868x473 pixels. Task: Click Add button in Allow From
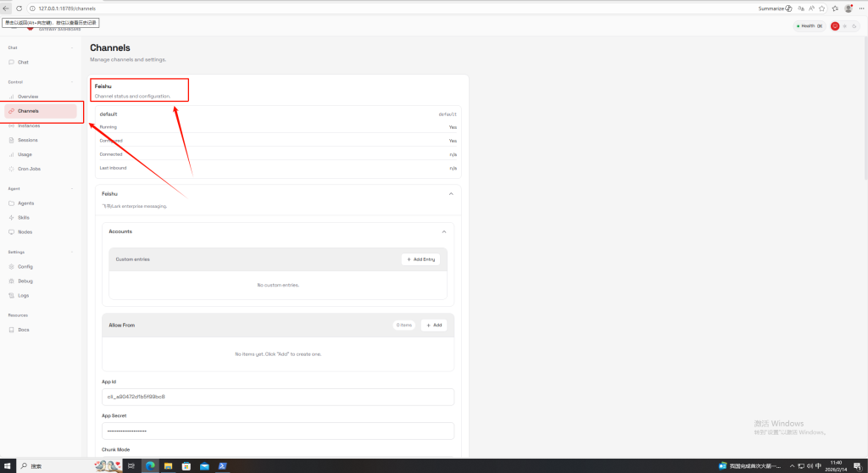click(x=433, y=325)
